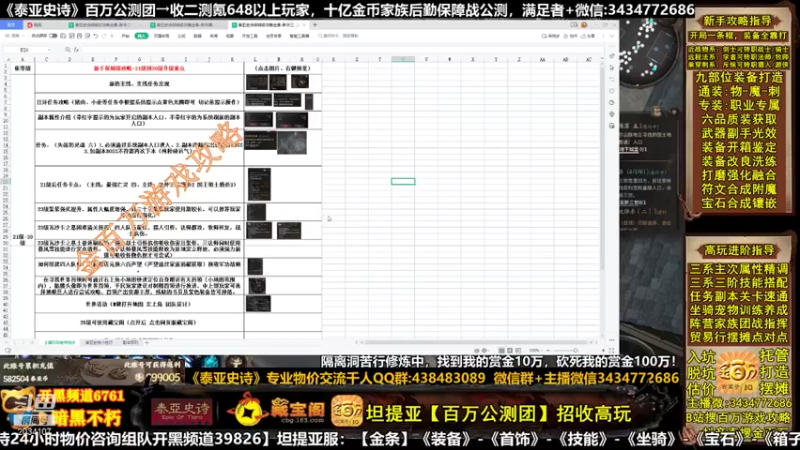Open the second sheet tab at bottom
The image size is (800, 450).
[99, 342]
